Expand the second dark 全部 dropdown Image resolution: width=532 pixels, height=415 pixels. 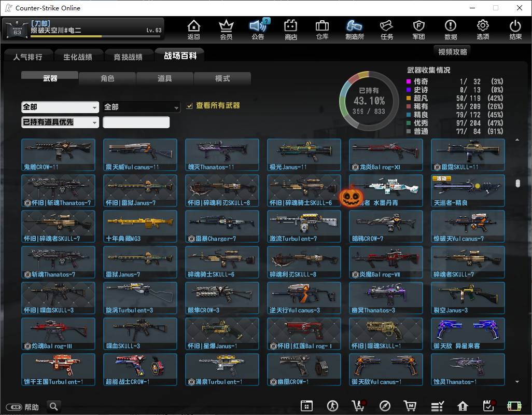click(x=141, y=107)
